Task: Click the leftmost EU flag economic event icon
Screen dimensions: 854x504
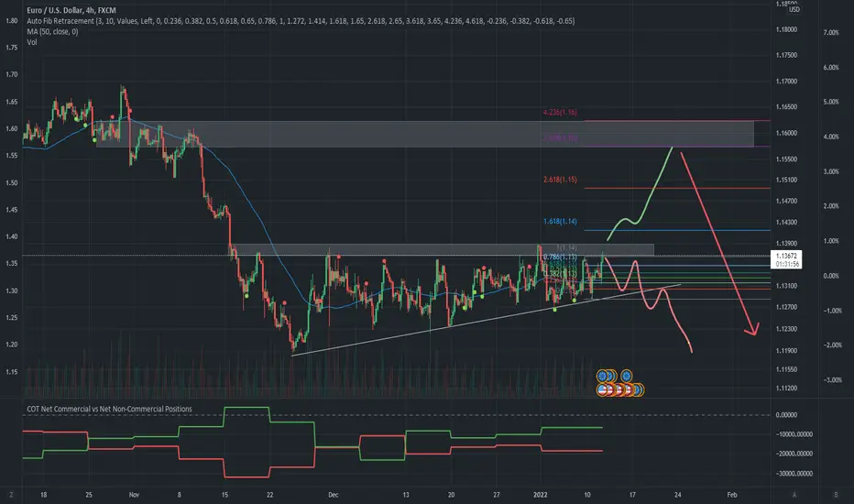Action: click(x=602, y=376)
